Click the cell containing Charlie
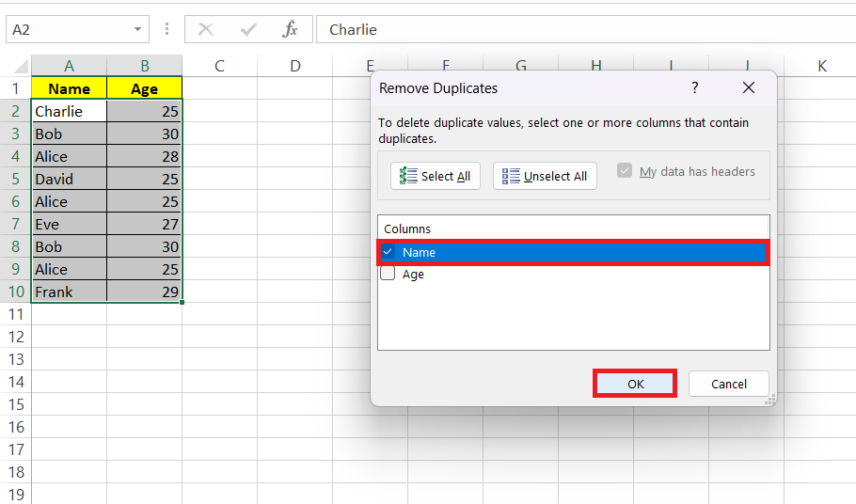Image resolution: width=856 pixels, height=504 pixels. 69,111
